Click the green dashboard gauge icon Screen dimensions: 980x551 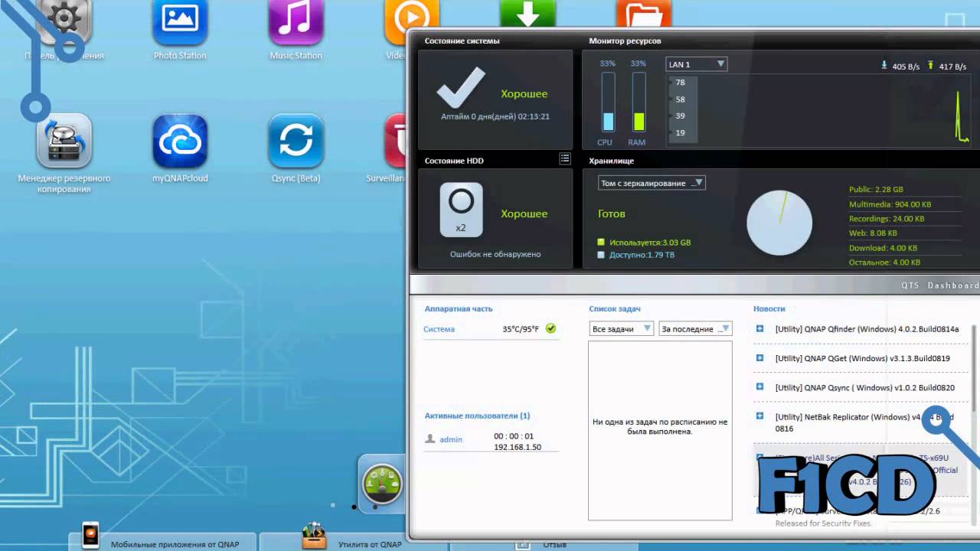tap(381, 484)
